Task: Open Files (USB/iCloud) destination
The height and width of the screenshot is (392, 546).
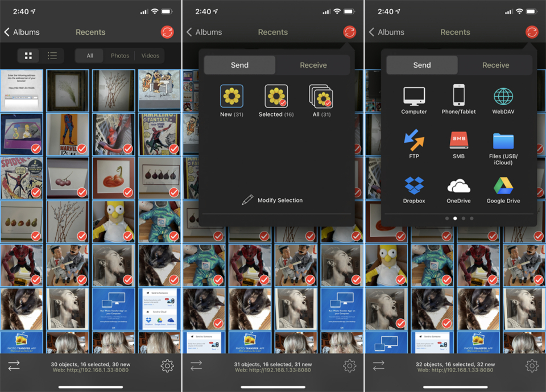Action: pyautogui.click(x=503, y=147)
